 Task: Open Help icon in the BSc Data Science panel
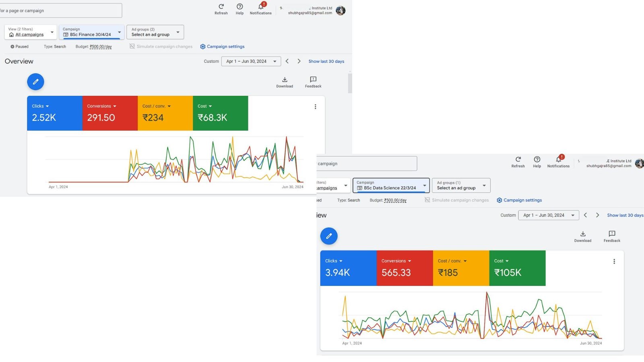[x=537, y=159]
